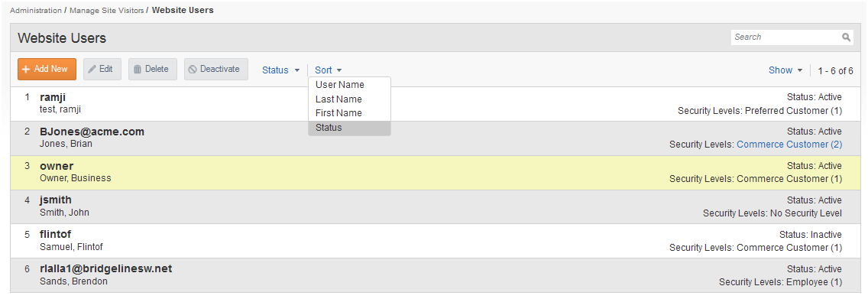Screen dimensions: 868x299
Task: Click the trash icon on Delete button
Action: 138,70
